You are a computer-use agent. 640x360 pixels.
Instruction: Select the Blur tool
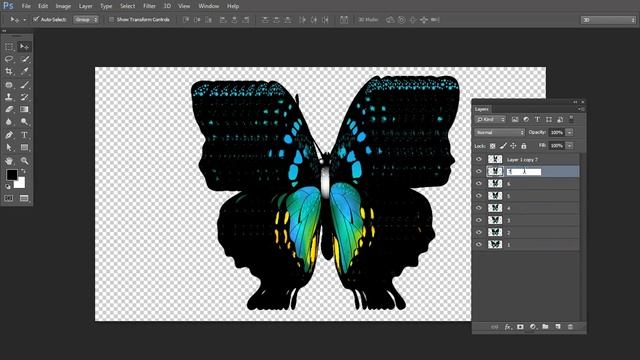click(x=9, y=122)
